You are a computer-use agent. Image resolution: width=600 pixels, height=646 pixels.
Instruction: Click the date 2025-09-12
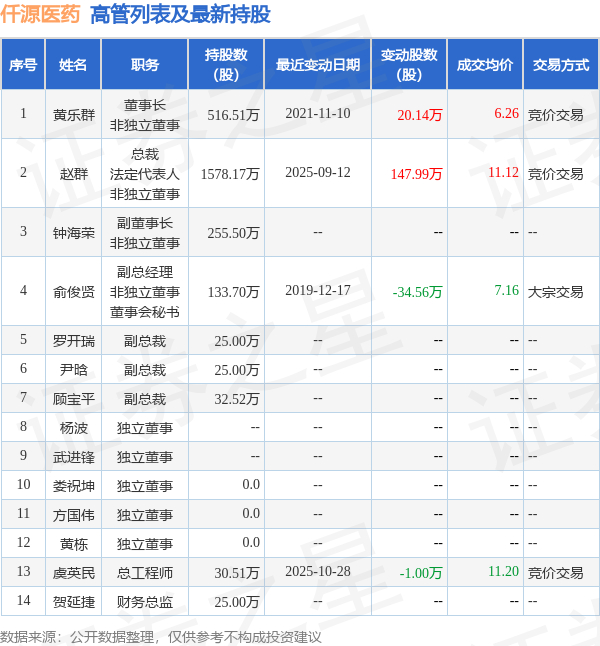point(318,172)
